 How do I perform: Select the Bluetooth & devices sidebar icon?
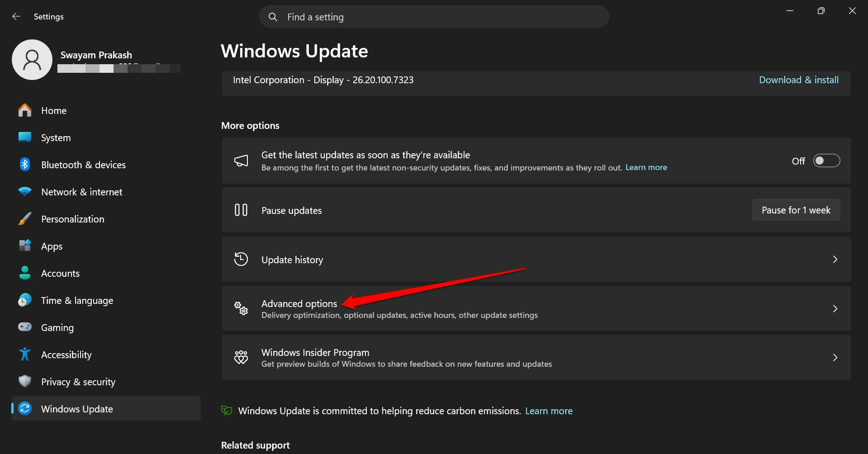[x=24, y=164]
